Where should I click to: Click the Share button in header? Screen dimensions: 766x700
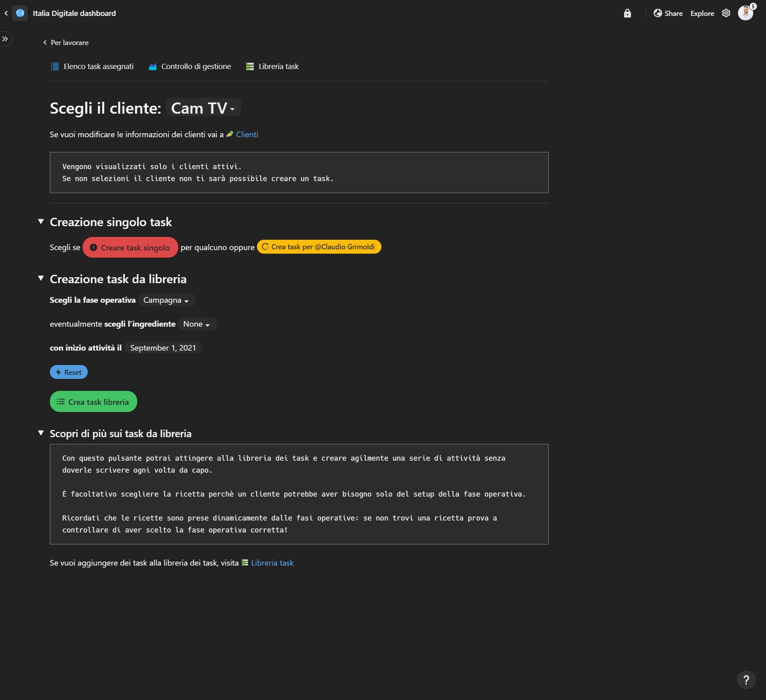tap(668, 13)
